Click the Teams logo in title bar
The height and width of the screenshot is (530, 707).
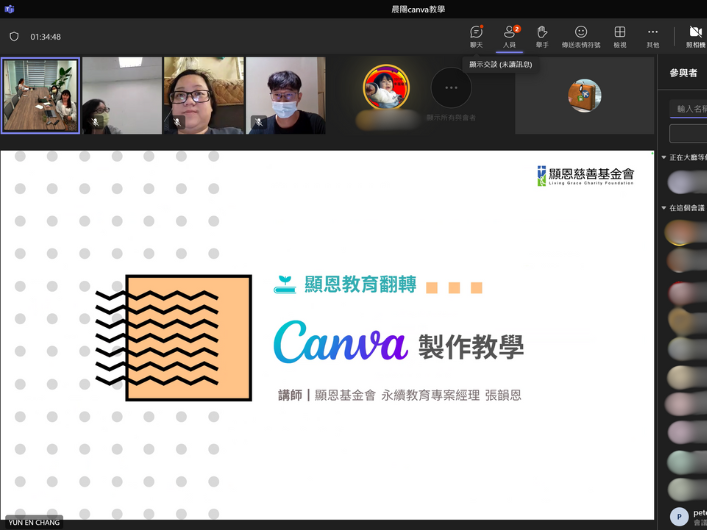[x=9, y=9]
